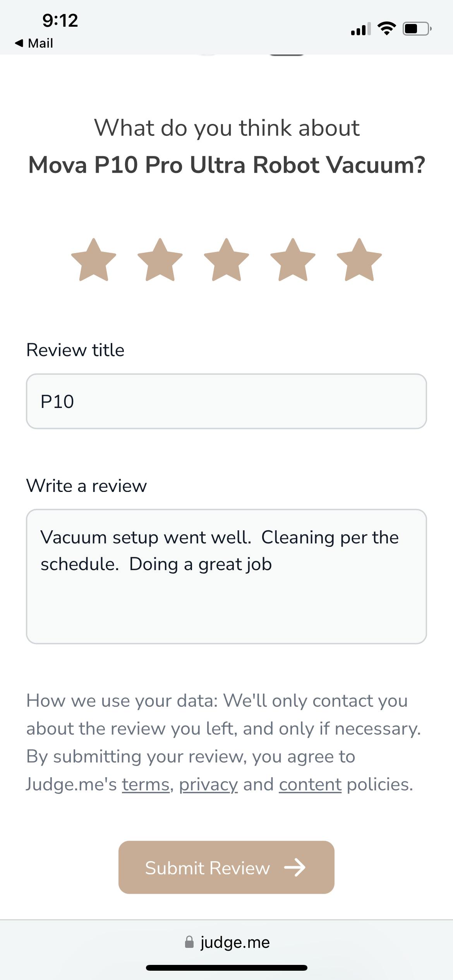Pick the fourth rating star
This screenshot has width=453, height=980.
(x=293, y=260)
